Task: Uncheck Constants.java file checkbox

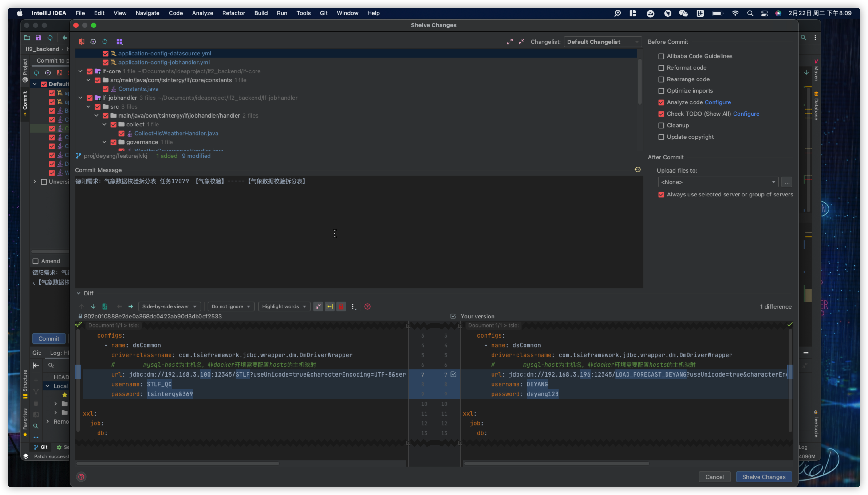Action: coord(105,89)
